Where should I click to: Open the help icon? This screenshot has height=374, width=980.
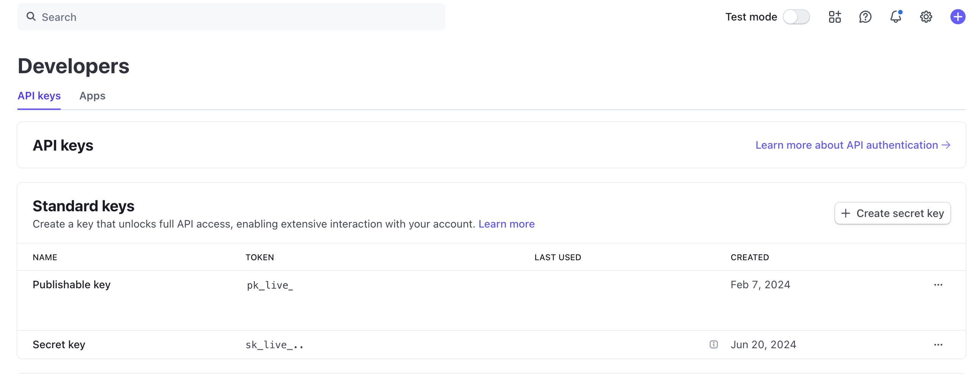[x=865, y=17]
